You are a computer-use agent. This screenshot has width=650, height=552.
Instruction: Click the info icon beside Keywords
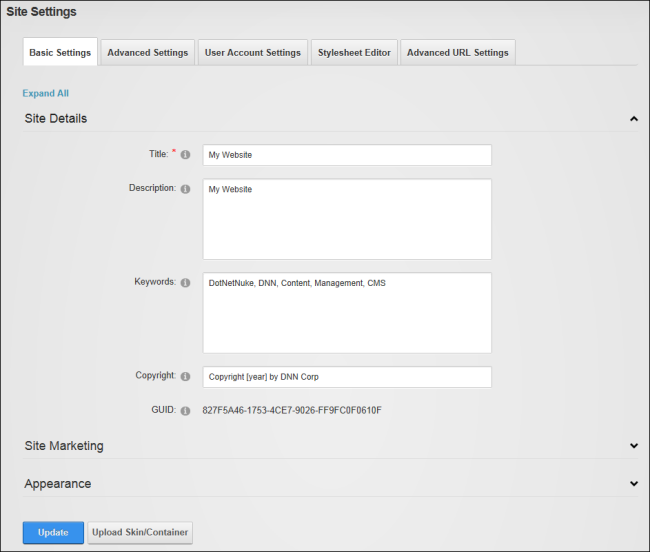coord(185,283)
